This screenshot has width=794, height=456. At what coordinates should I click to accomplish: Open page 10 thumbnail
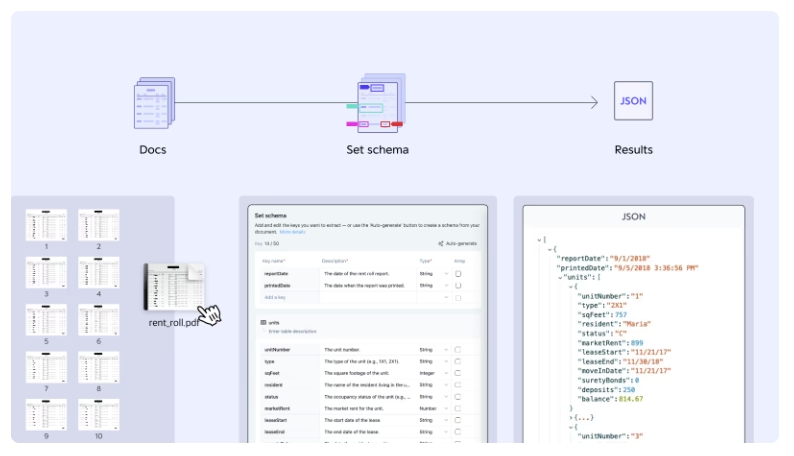click(99, 414)
